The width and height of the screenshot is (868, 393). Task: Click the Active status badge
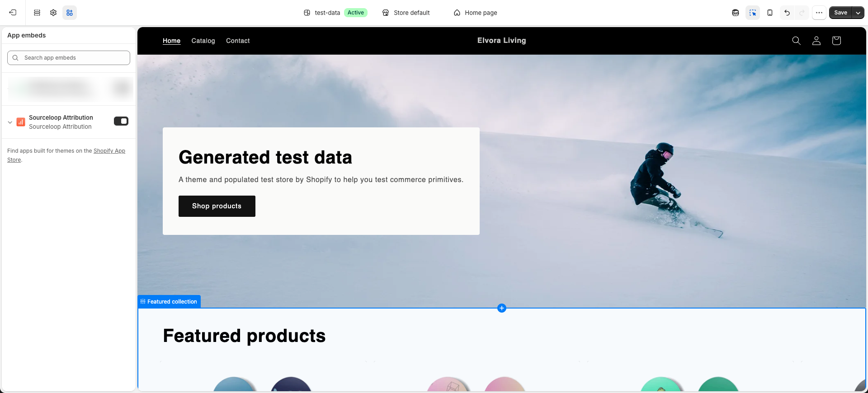click(x=356, y=13)
